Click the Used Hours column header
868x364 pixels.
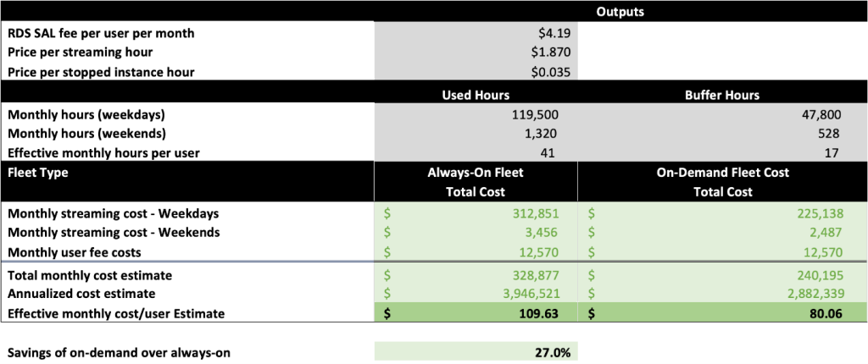tap(476, 93)
